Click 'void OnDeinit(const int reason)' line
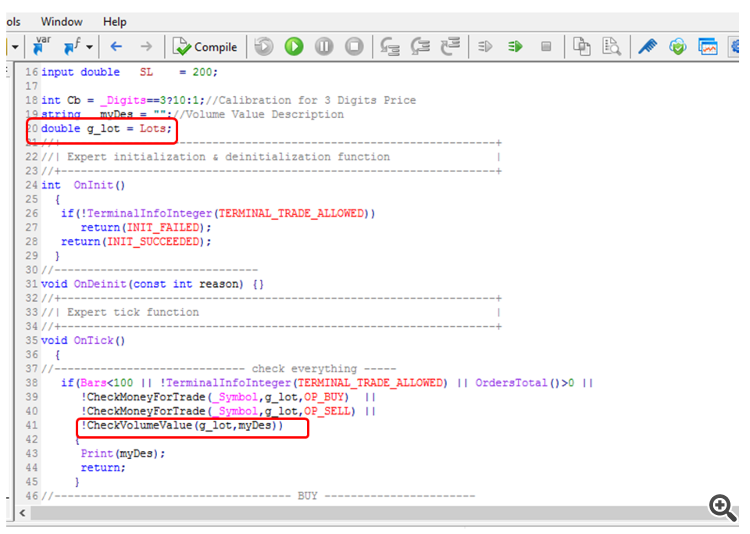 [152, 284]
